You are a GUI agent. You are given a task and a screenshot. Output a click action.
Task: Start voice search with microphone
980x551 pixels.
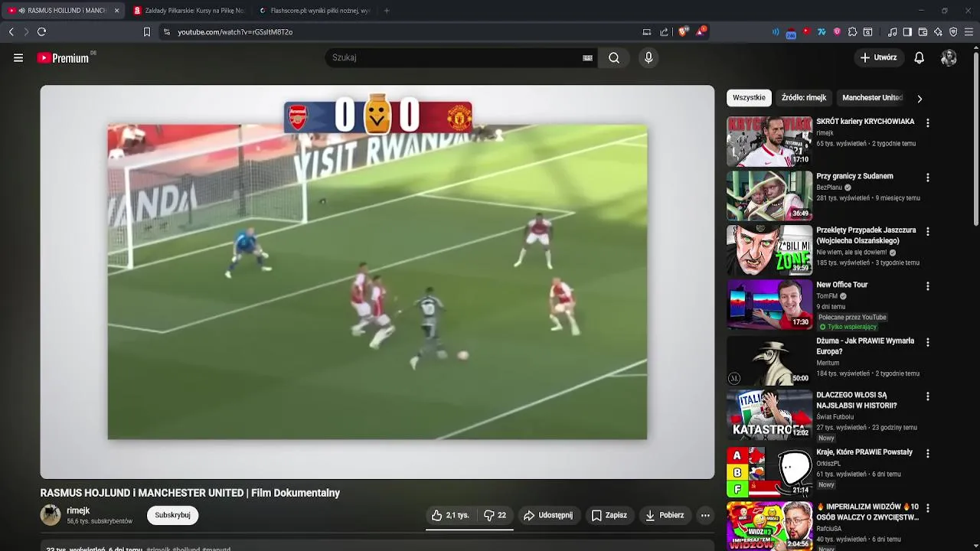point(648,57)
